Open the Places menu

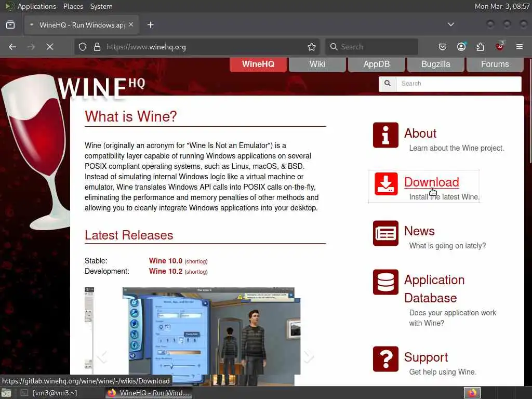[x=73, y=6]
